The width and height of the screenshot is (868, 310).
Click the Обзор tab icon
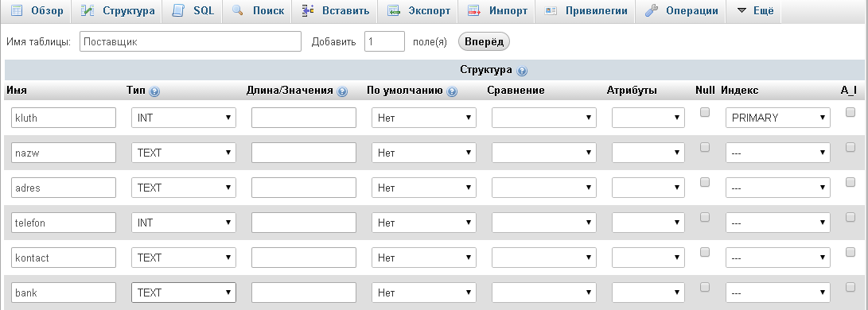click(x=17, y=11)
